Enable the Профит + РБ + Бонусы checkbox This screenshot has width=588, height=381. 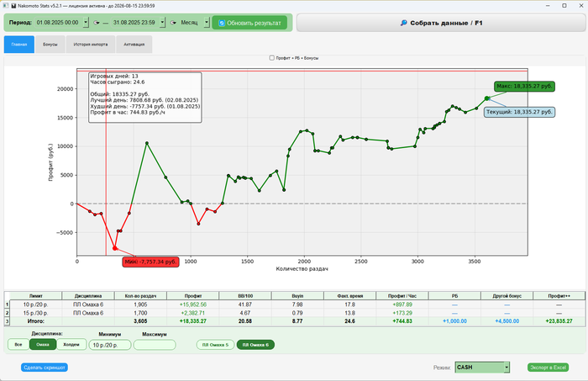click(x=272, y=58)
